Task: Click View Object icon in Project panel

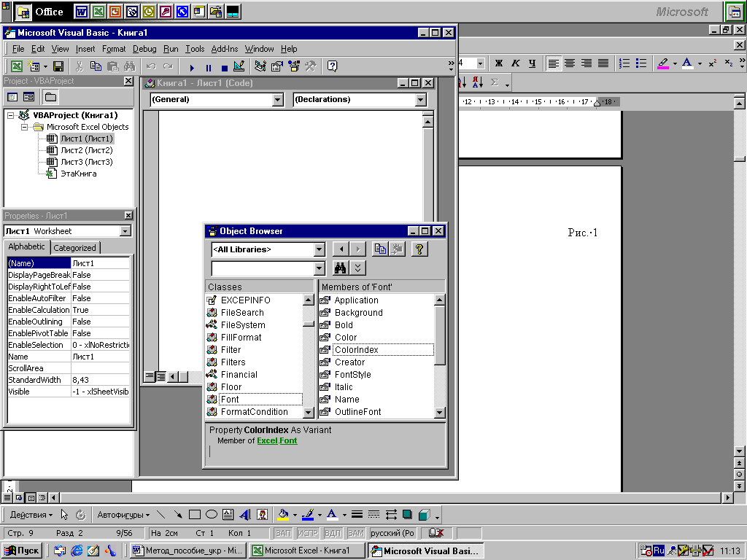Action: coord(29,97)
